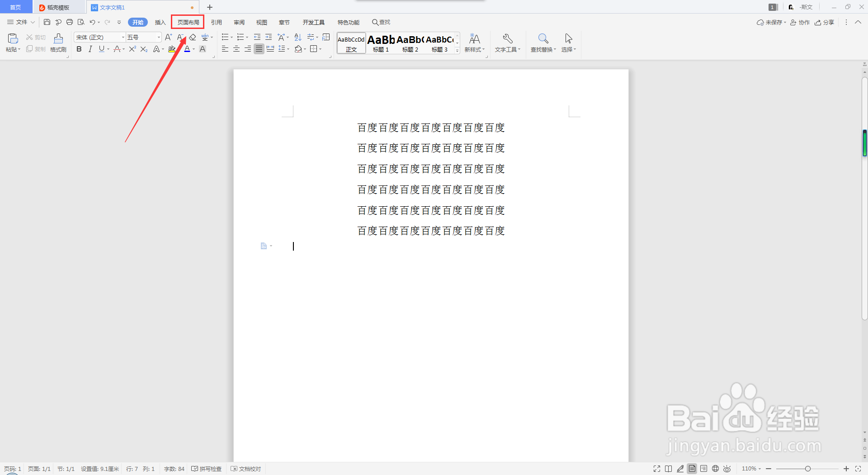Add a new document tab with plus
Viewport: 868px width, 475px height.
point(210,7)
